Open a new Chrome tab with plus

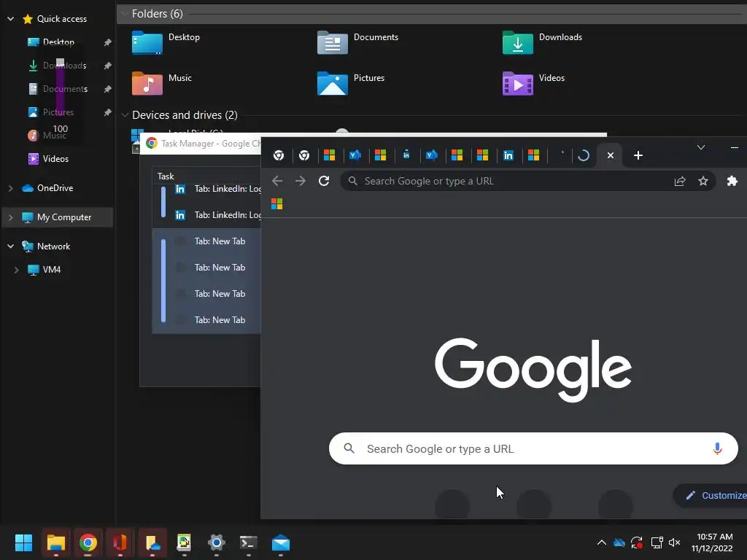point(638,155)
